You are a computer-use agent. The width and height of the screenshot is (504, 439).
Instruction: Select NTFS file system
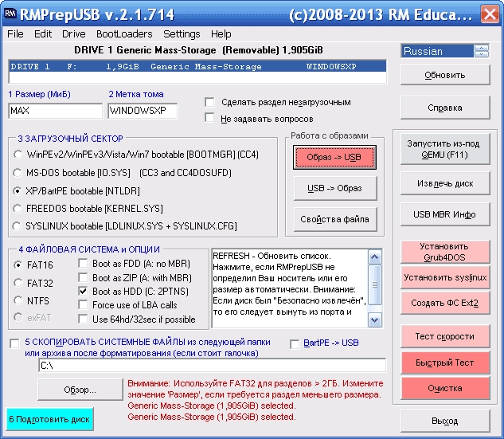[x=18, y=300]
